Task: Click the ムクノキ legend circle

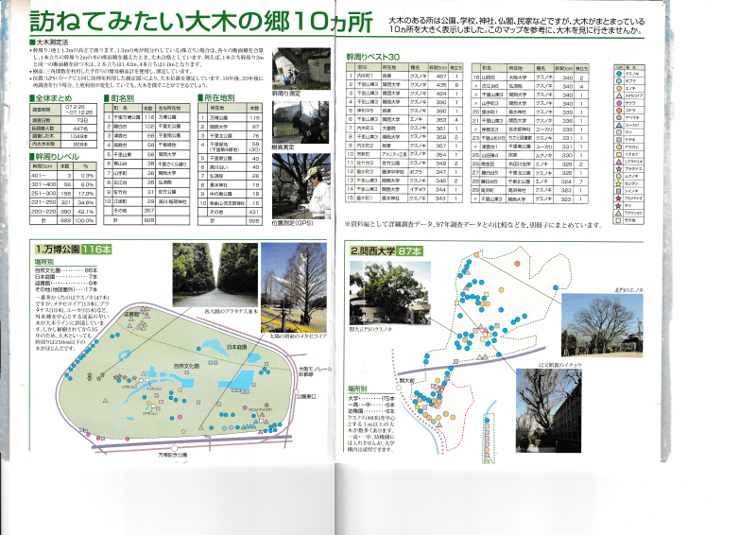Action: [619, 176]
